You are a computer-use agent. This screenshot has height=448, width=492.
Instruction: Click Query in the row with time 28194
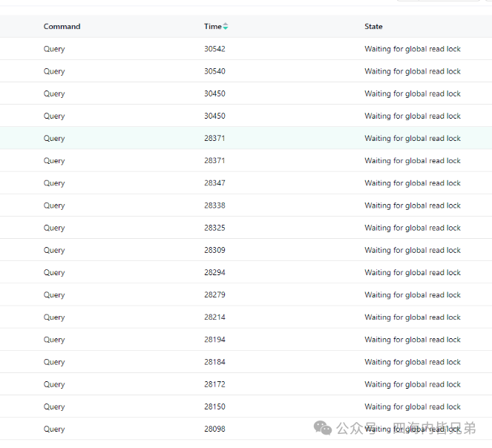[x=54, y=340]
